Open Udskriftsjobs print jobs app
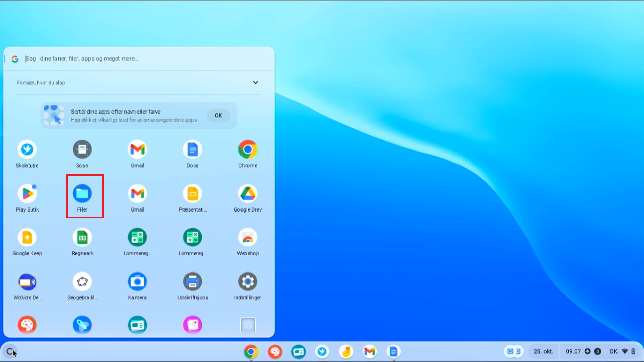 (x=193, y=282)
